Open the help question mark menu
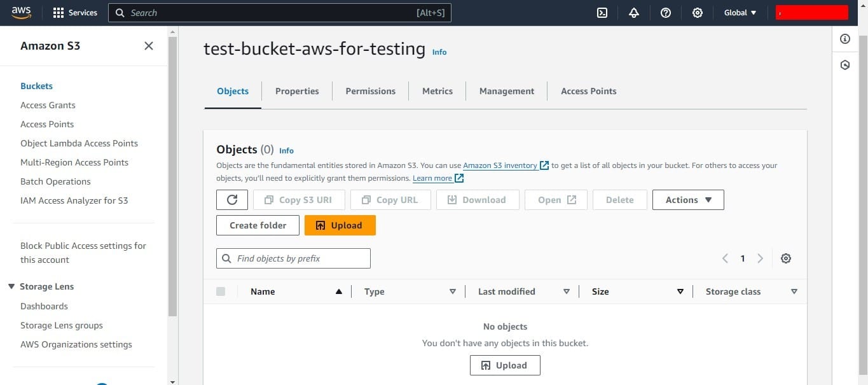The height and width of the screenshot is (385, 868). pos(666,13)
